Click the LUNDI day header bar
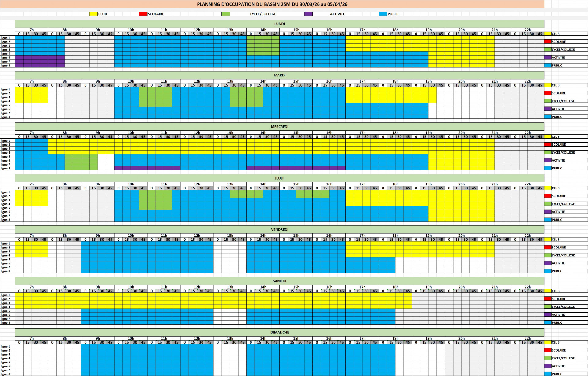588x376 pixels. [x=279, y=24]
